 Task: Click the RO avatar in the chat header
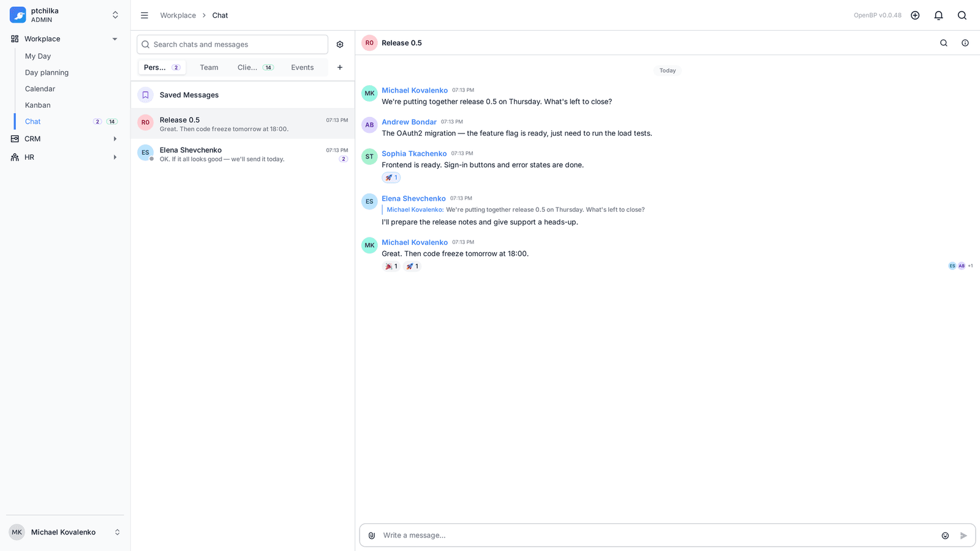pos(369,43)
